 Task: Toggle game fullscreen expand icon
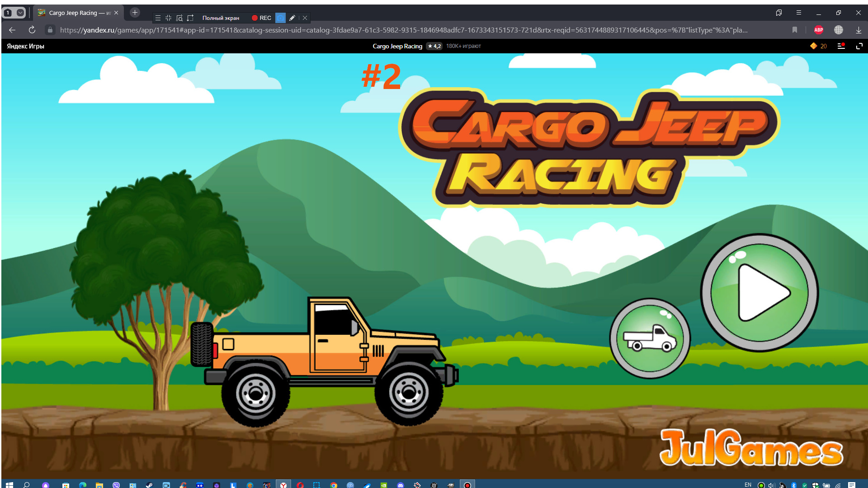[859, 46]
